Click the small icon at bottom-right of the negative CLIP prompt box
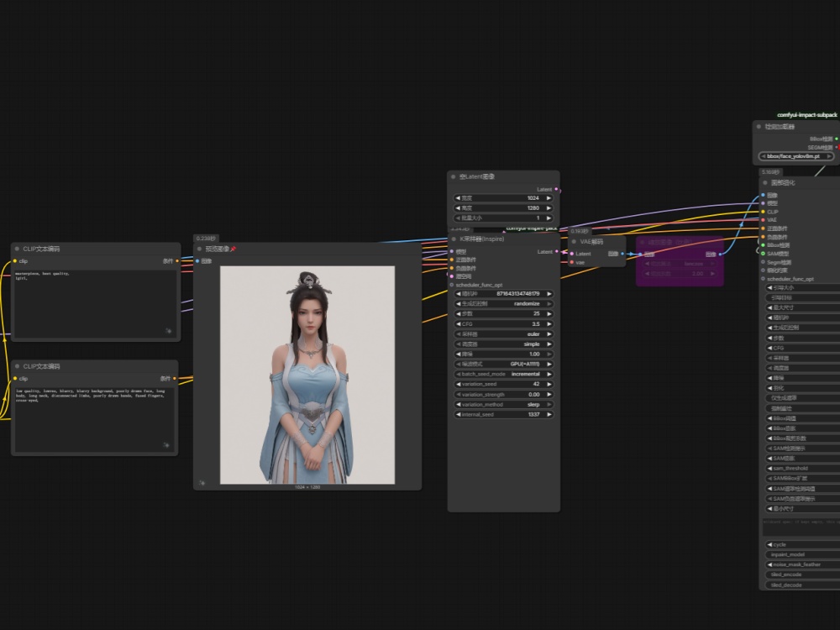840x630 pixels. click(166, 445)
